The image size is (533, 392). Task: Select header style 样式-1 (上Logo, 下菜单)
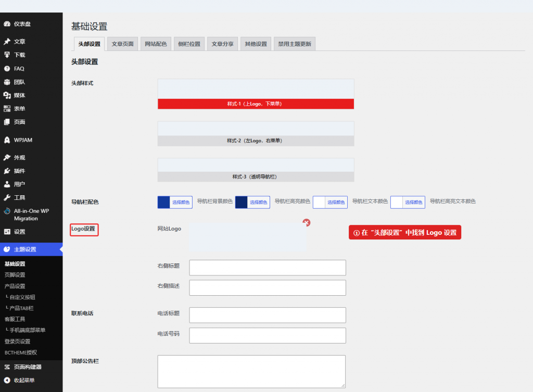pyautogui.click(x=256, y=94)
